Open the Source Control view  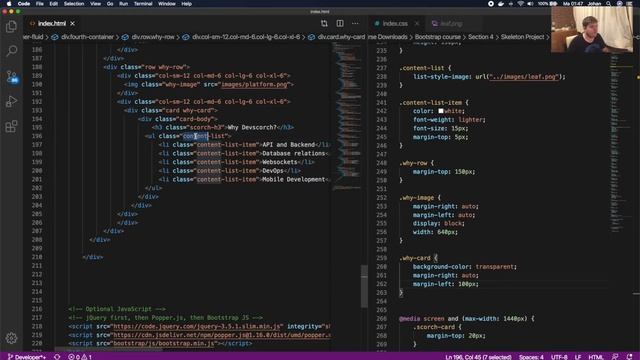(x=11, y=76)
